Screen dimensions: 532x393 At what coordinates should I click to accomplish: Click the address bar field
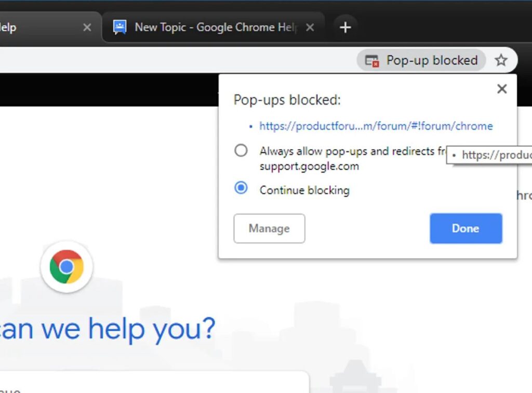click(177, 60)
